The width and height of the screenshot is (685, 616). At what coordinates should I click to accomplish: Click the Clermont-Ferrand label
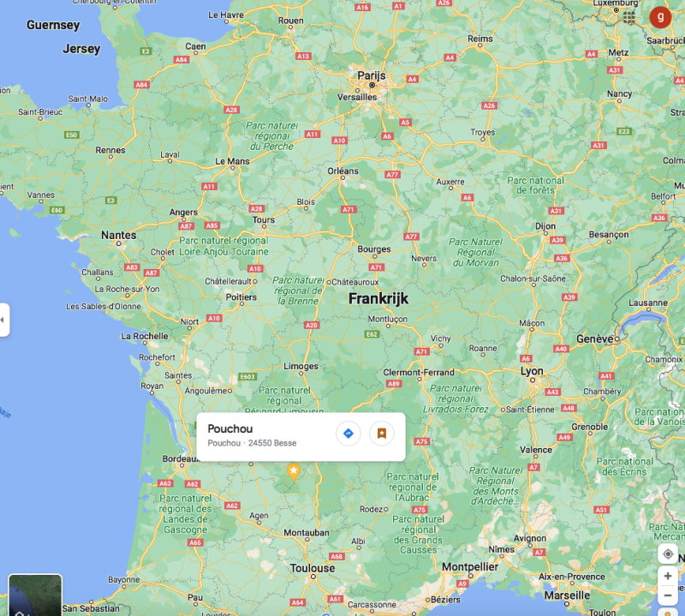pos(419,373)
